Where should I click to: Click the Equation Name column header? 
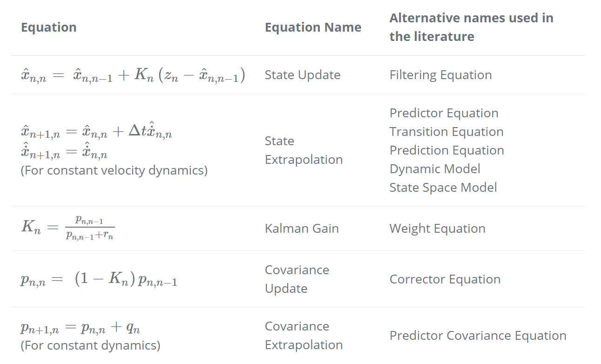pos(313,27)
